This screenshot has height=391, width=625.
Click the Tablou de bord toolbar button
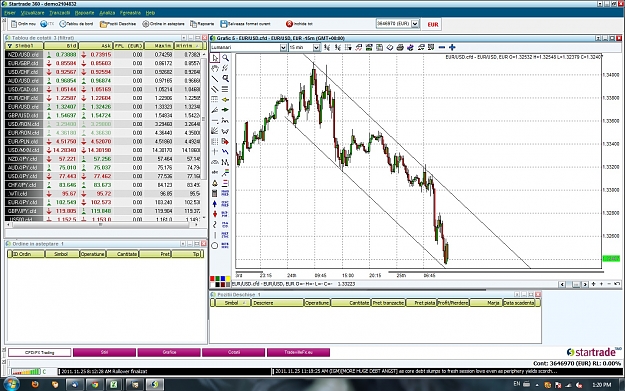(x=76, y=24)
